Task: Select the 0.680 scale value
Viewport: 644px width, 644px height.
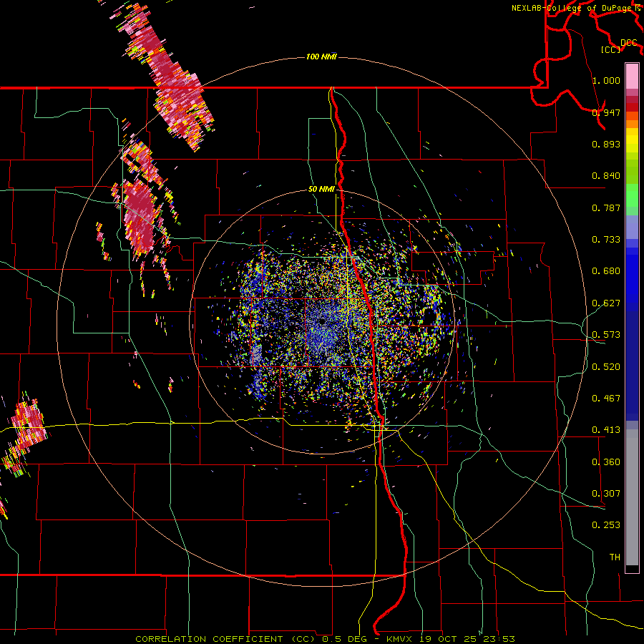Action: tap(606, 271)
